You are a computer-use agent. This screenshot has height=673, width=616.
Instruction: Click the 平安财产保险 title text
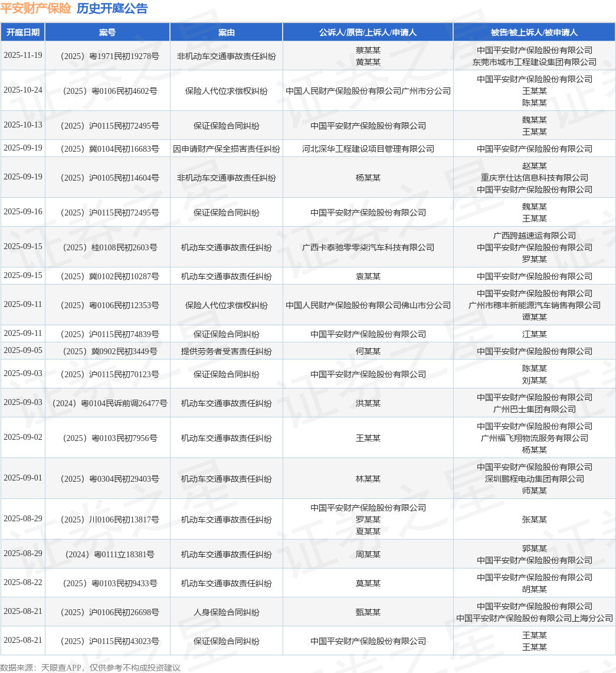coord(35,8)
